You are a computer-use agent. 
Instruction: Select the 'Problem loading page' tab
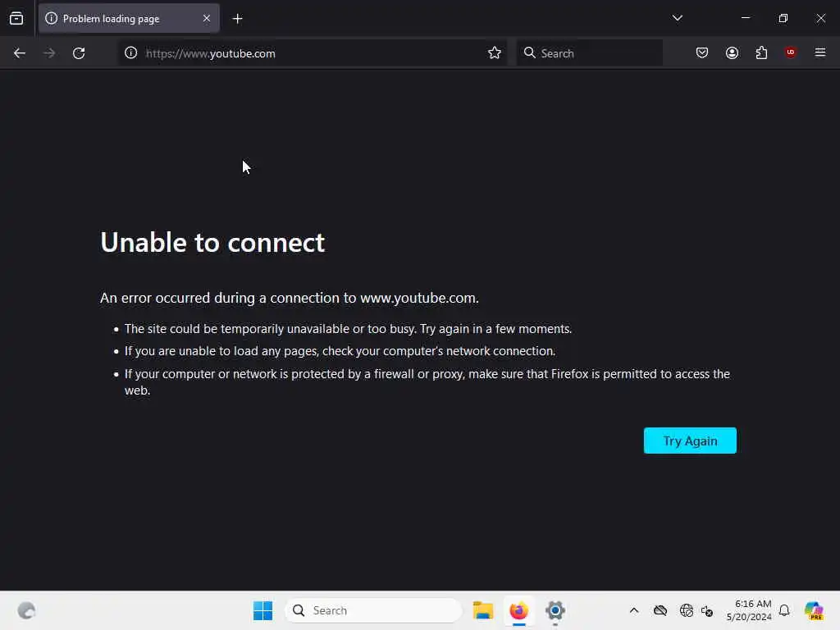(129, 19)
